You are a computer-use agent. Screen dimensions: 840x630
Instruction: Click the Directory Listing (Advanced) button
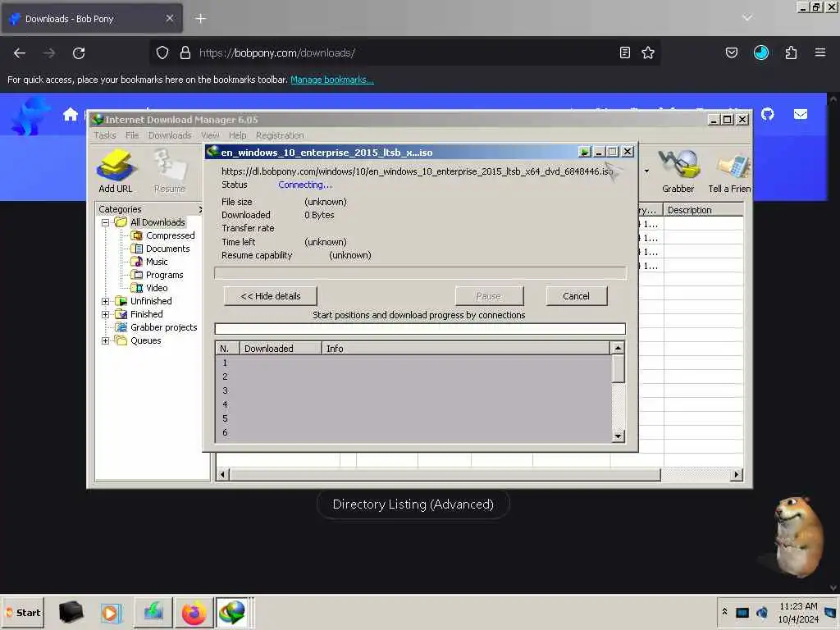413,504
